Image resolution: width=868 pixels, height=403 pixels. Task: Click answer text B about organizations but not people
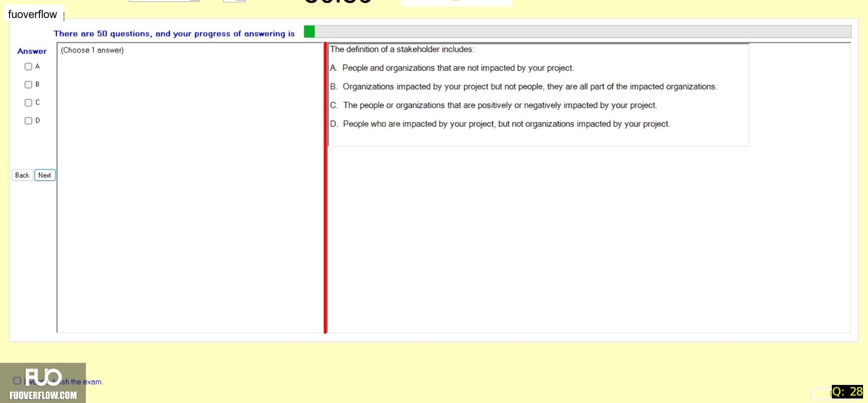pyautogui.click(x=524, y=86)
